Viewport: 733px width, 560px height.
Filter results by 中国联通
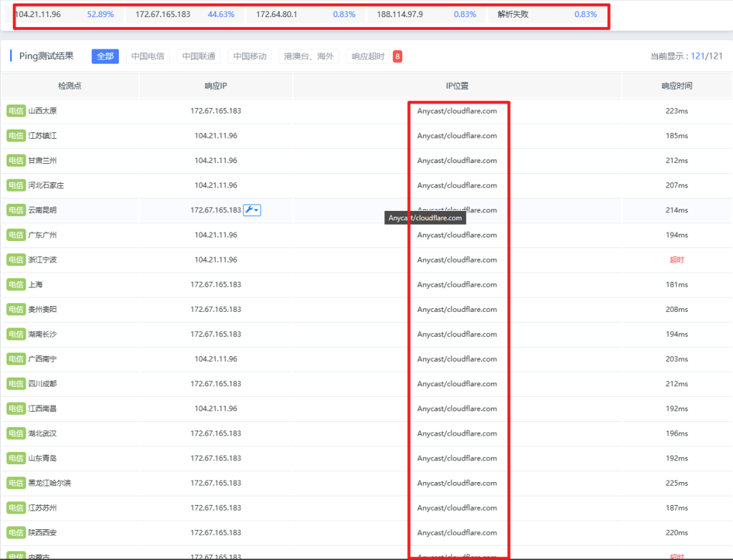198,57
